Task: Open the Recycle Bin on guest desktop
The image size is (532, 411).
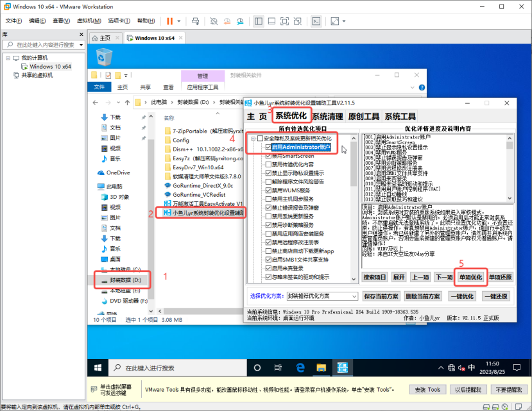Action: (104, 56)
